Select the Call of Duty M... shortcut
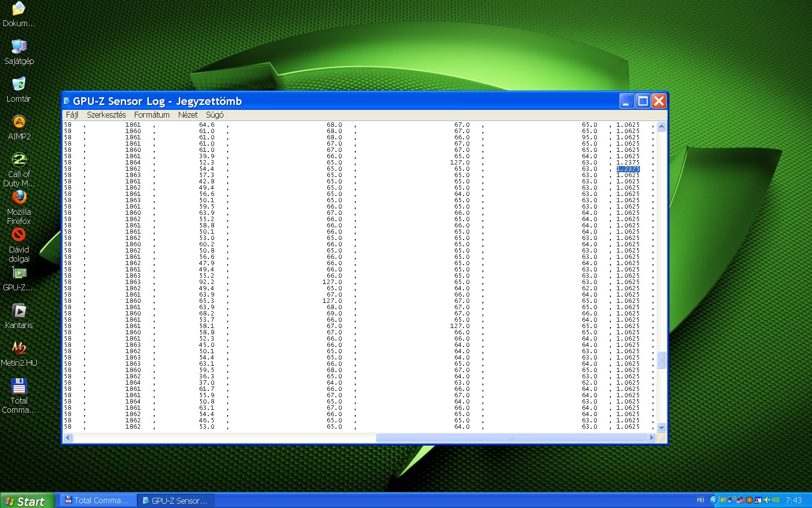Viewport: 812px width, 508px height. [x=19, y=170]
